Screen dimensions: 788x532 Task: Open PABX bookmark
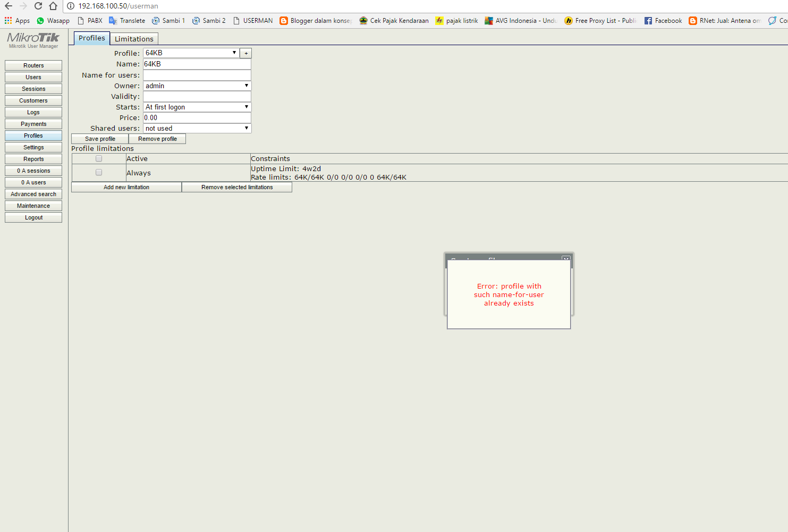coord(90,21)
